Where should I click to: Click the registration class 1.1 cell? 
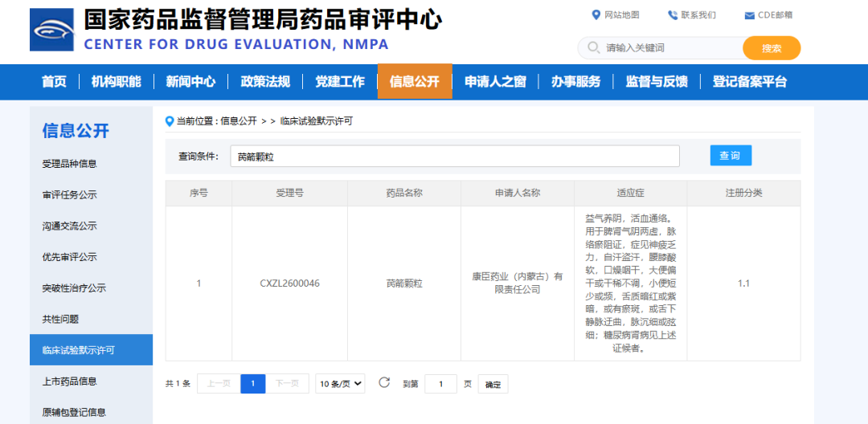click(743, 283)
